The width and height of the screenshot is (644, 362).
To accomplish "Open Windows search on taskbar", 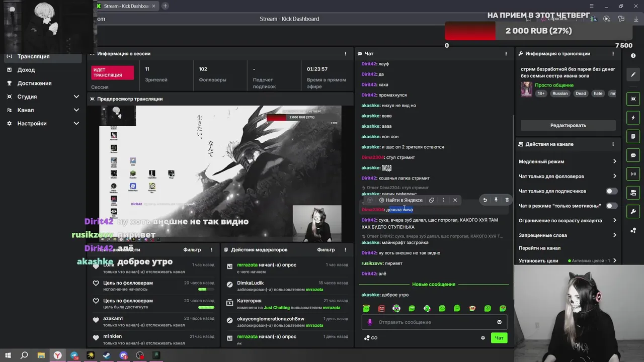I will pos(24,355).
